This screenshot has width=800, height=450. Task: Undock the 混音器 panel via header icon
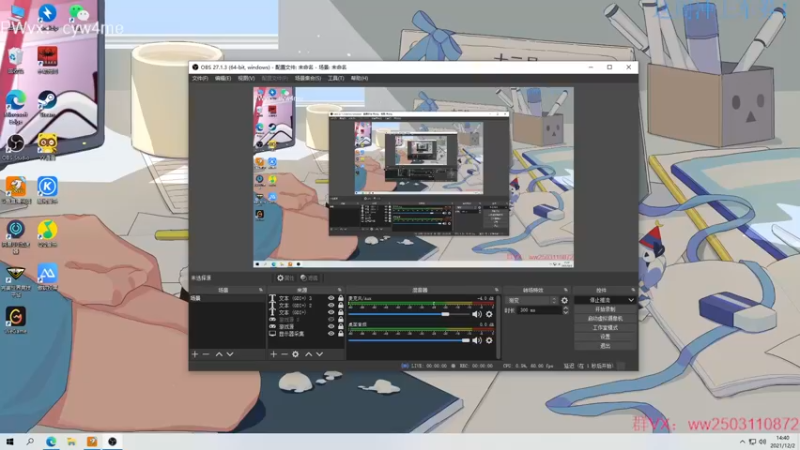click(496, 290)
